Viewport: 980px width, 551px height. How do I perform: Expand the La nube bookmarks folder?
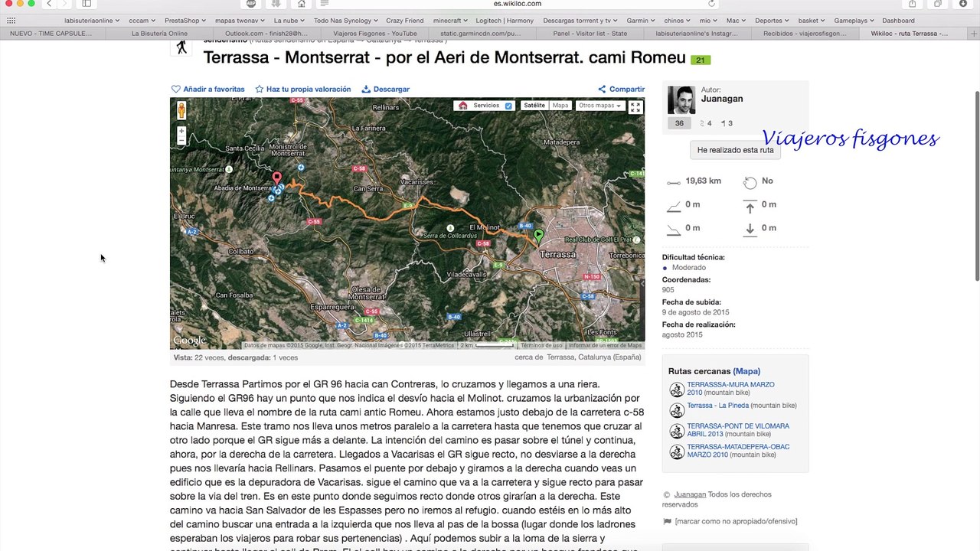click(x=289, y=21)
